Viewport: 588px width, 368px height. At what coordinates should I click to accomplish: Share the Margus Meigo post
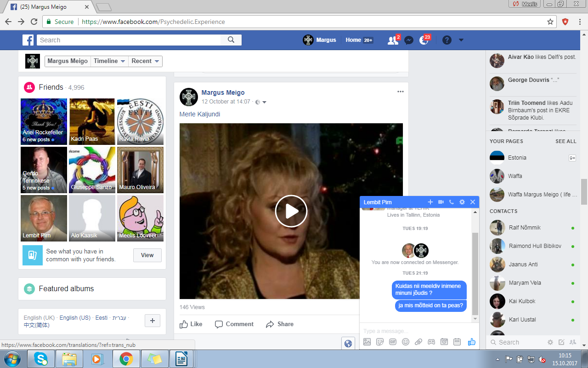pos(280,324)
